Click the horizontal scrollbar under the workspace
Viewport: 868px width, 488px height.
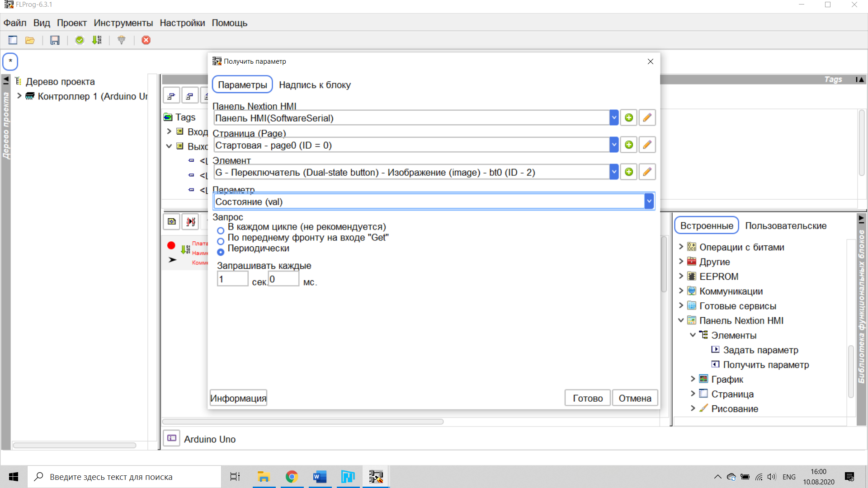(x=303, y=422)
